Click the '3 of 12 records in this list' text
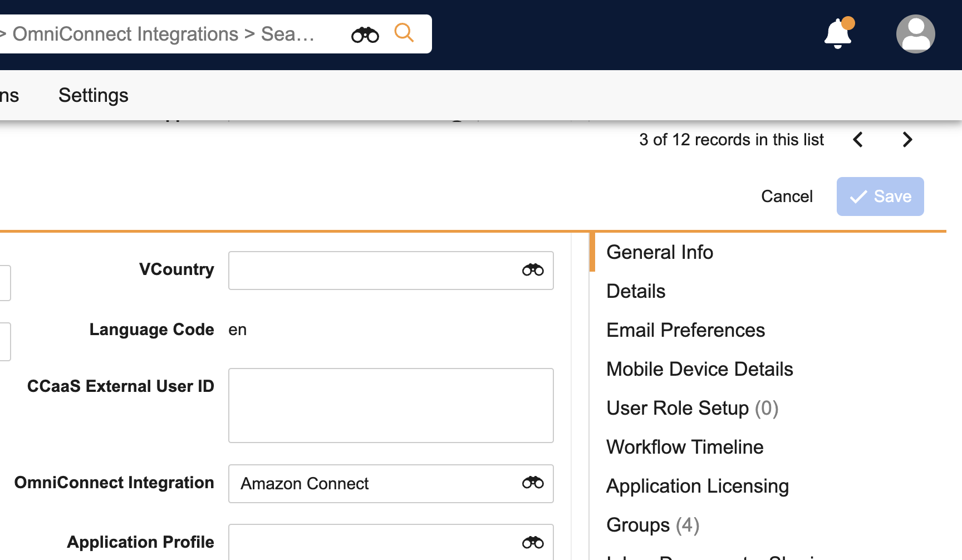Viewport: 962px width, 560px height. [x=732, y=140]
